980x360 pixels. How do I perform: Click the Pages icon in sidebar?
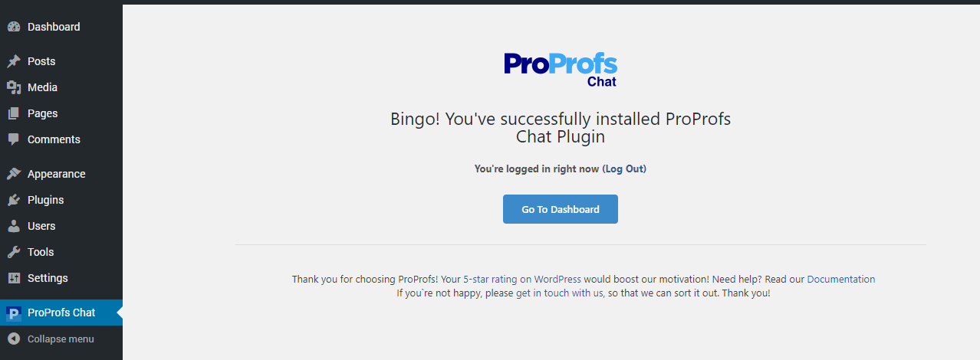coord(14,113)
